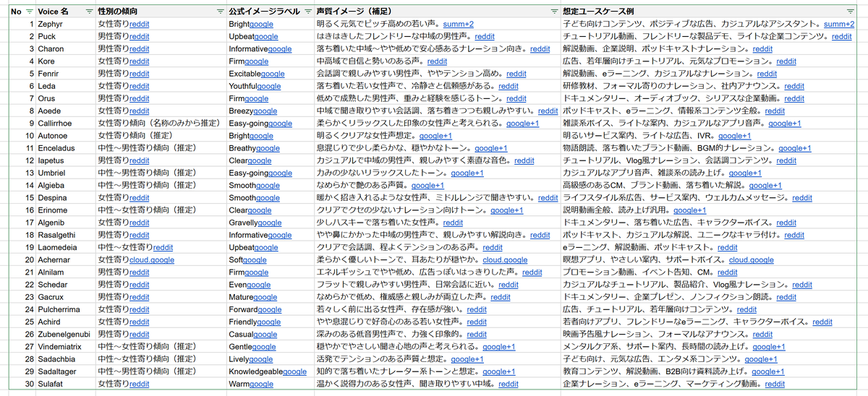Click the filter icon in the Voice 名 header
The height and width of the screenshot is (396, 868).
click(x=89, y=12)
